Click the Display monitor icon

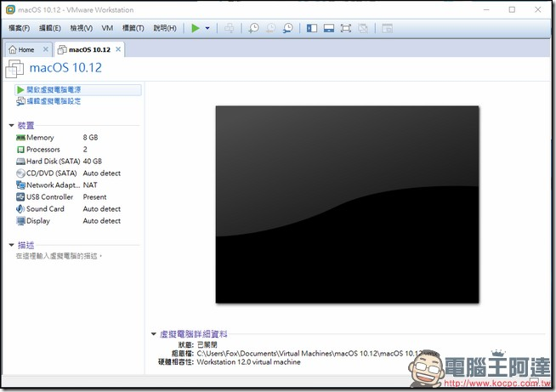[x=20, y=221]
